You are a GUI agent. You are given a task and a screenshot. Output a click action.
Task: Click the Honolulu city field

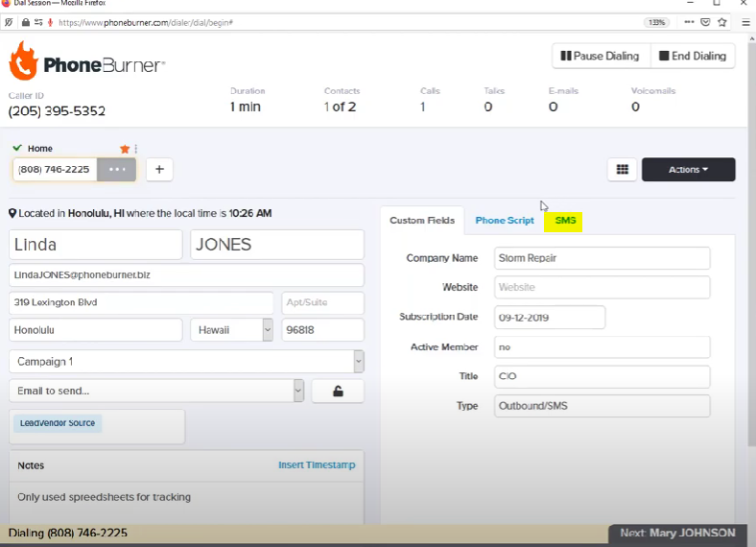coord(96,330)
